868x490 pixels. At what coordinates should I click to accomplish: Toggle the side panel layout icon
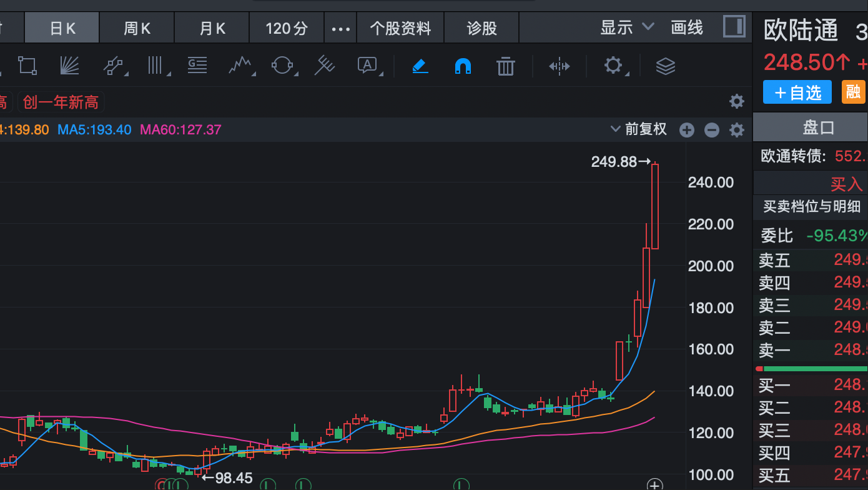click(734, 27)
